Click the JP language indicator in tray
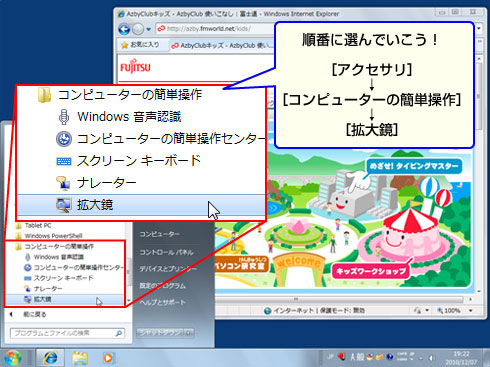490x367 pixels. (x=330, y=357)
